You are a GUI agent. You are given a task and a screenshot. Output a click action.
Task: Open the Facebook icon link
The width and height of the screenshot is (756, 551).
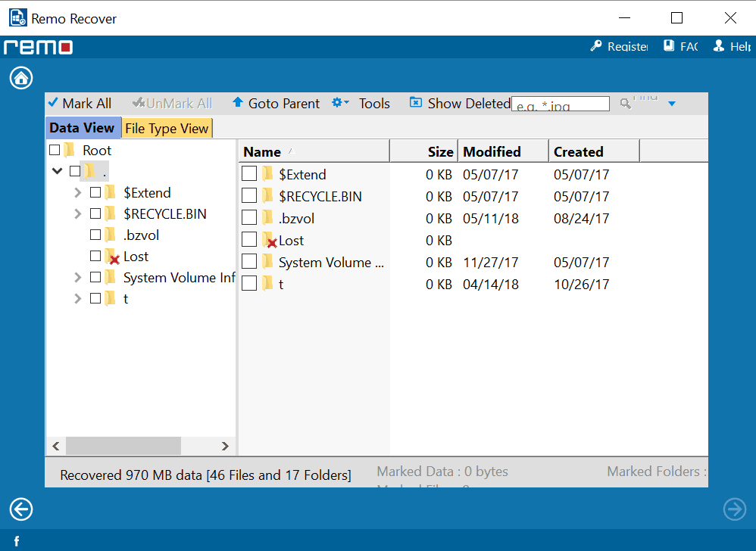17,541
